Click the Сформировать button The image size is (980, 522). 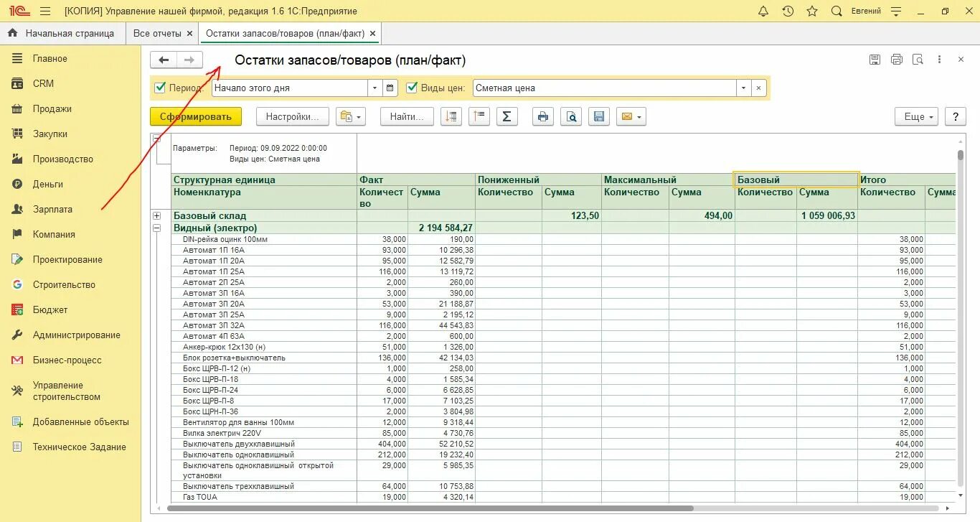[x=196, y=116]
